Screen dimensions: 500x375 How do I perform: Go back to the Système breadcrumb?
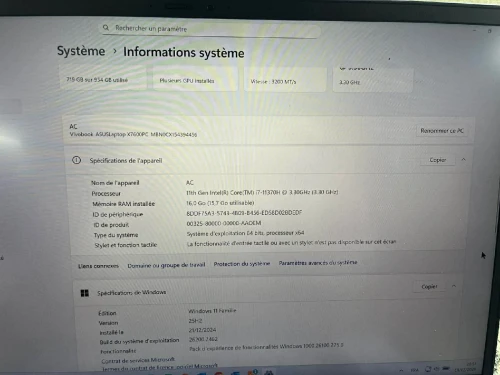pyautogui.click(x=81, y=51)
